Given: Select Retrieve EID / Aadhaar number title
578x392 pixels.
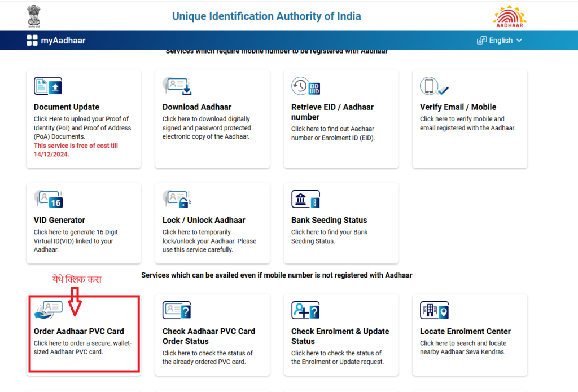Looking at the screenshot, I should [x=332, y=112].
